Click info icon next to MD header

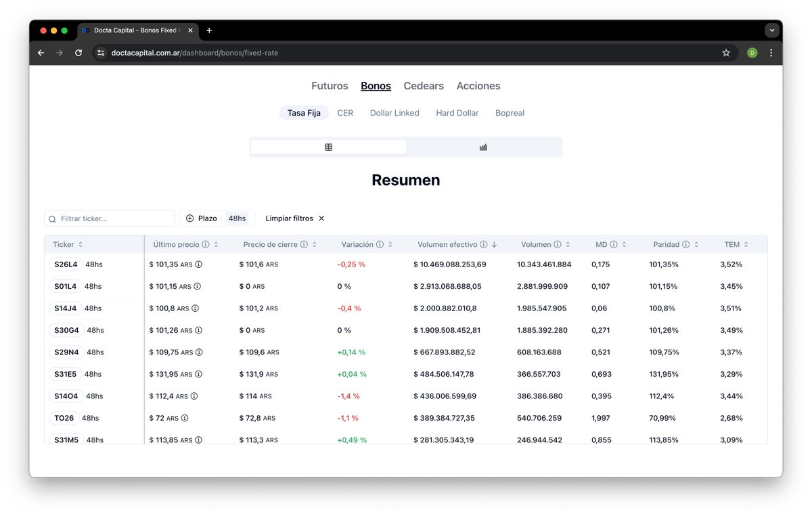pyautogui.click(x=614, y=245)
